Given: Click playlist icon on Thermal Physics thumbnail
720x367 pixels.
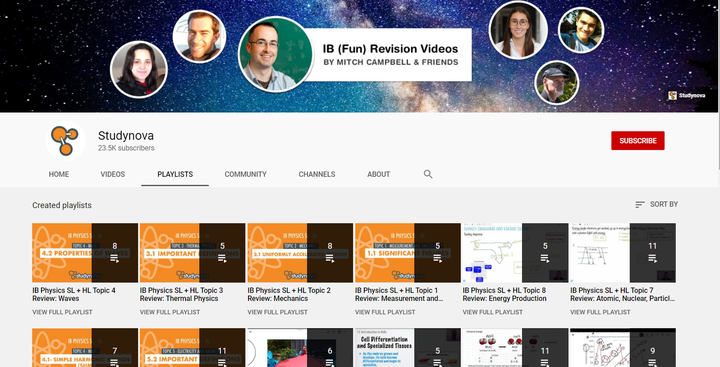Looking at the screenshot, I should 222,259.
